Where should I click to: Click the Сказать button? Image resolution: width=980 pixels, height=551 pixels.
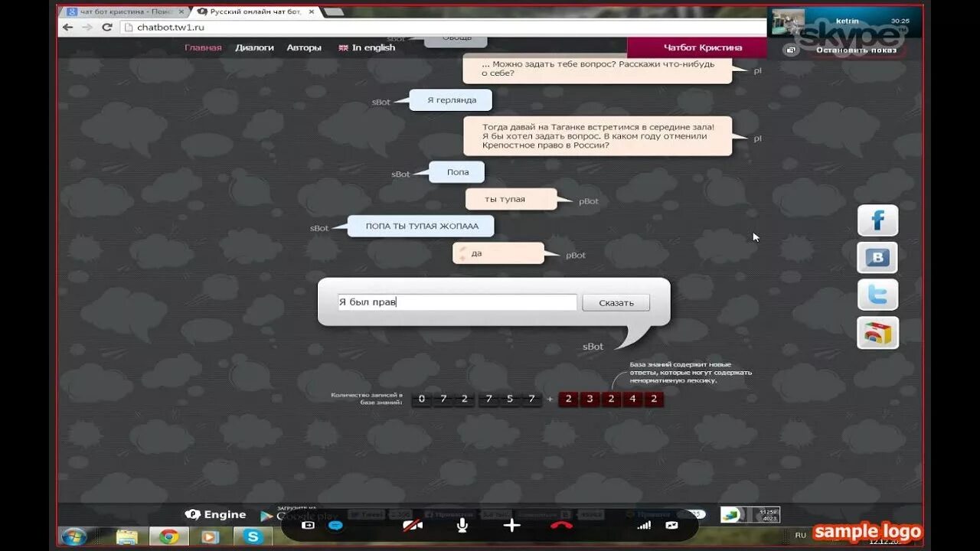click(x=616, y=303)
